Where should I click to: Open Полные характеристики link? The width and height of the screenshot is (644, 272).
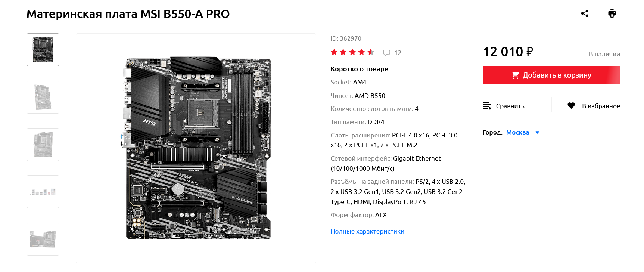367,231
